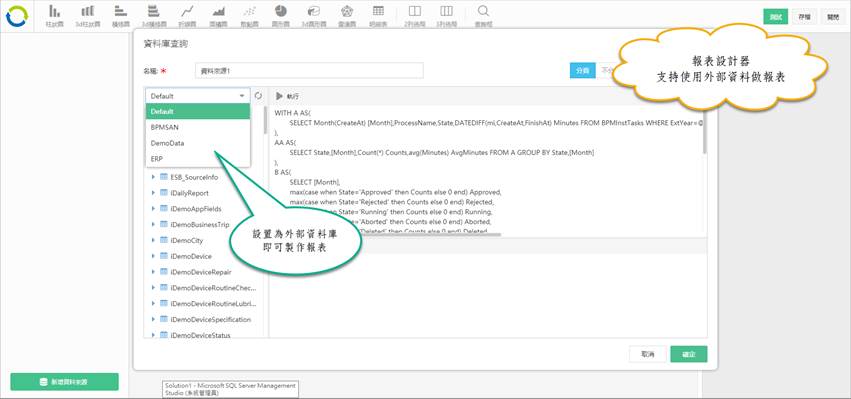Expand the iDemoDeviceRoutineLubri... node
This screenshot has width=851, height=399.
154,303
